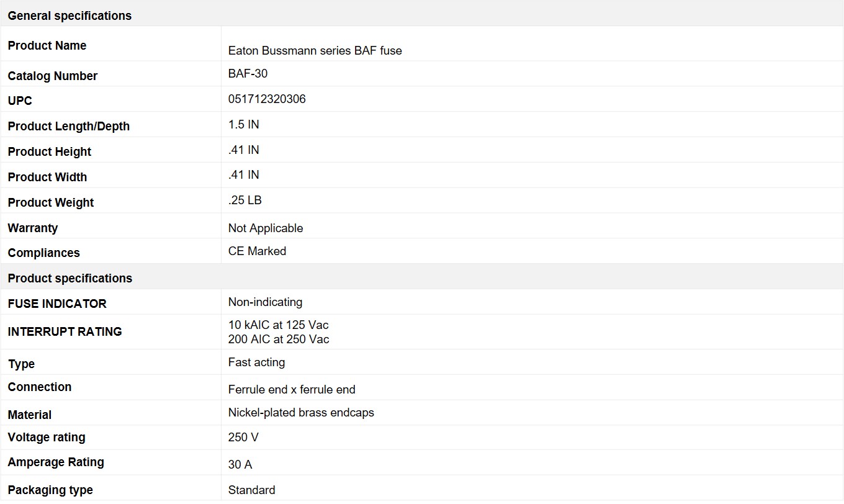Click the BAF-30 catalog number value
The image size is (844, 504).
point(248,73)
